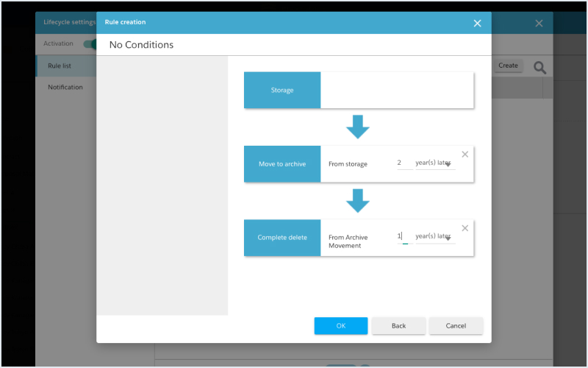588x368 pixels.
Task: Confirm the rule with OK
Action: pos(341,325)
